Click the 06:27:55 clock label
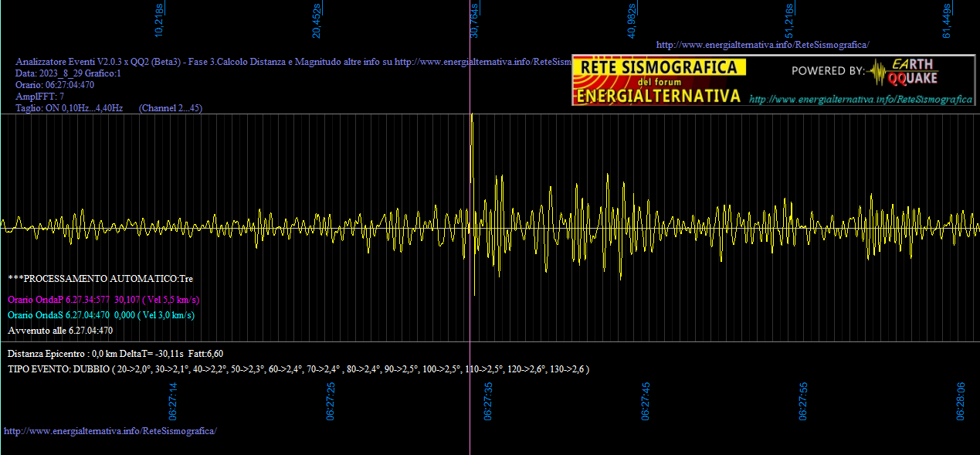Image resolution: width=980 pixels, height=455 pixels. pyautogui.click(x=803, y=401)
